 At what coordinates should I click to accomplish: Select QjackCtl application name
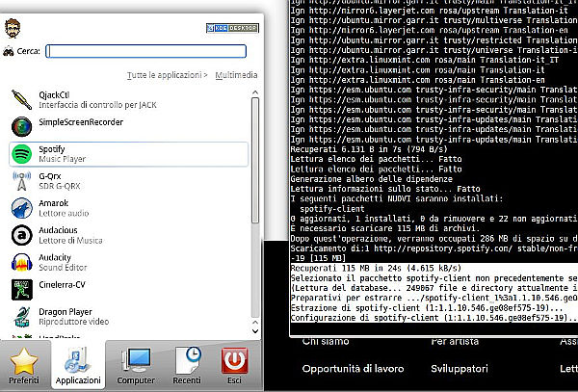[x=54, y=95]
